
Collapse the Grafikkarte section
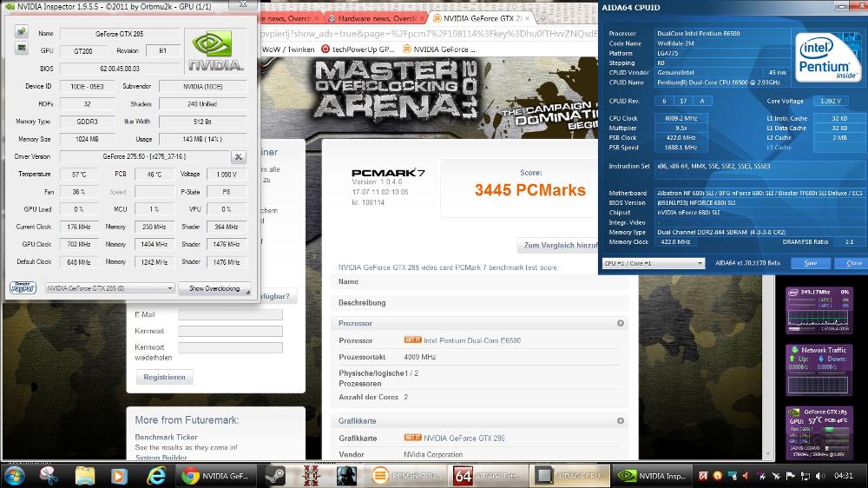(x=621, y=421)
